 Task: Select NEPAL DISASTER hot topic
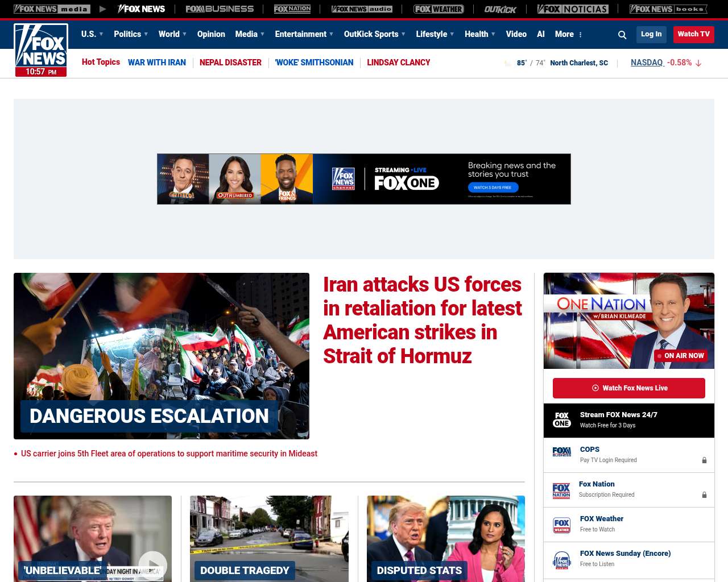point(230,63)
